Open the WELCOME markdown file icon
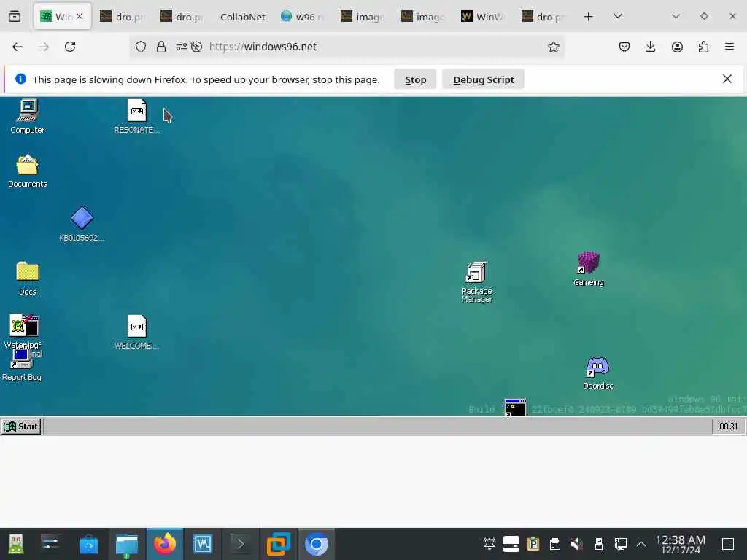747x560 pixels. tap(136, 332)
